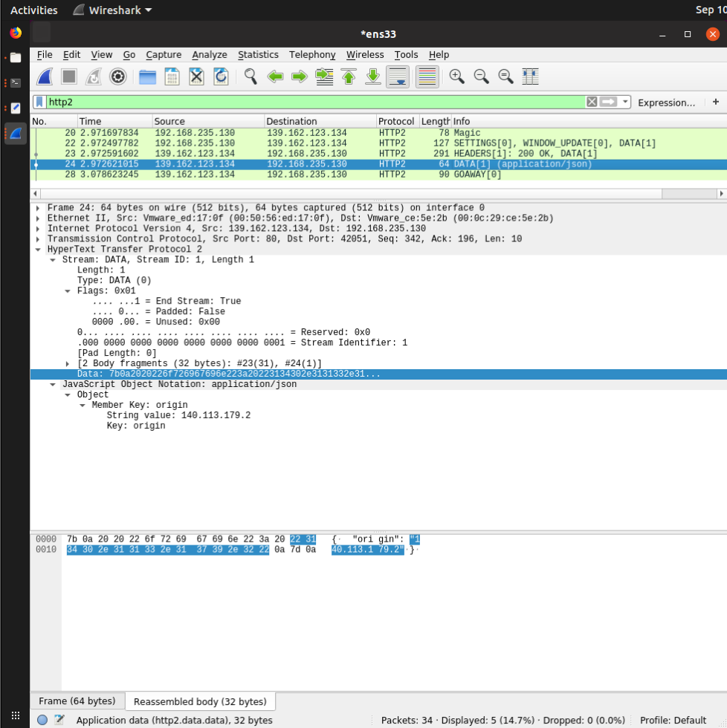Expand Ethernet II layer
Image resolution: width=727 pixels, height=728 pixels.
click(x=38, y=218)
